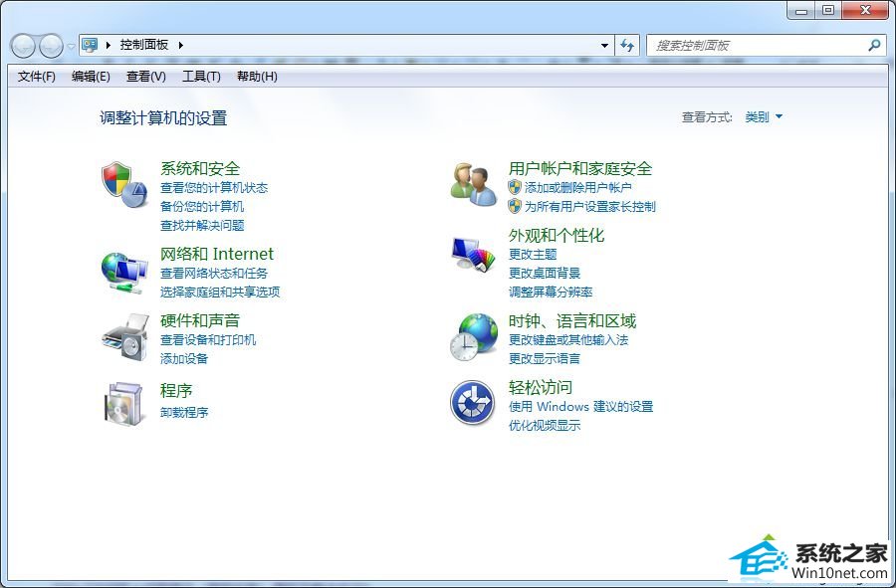The image size is (896, 588).
Task: Click 备份您的计算机 link
Action: (x=202, y=206)
